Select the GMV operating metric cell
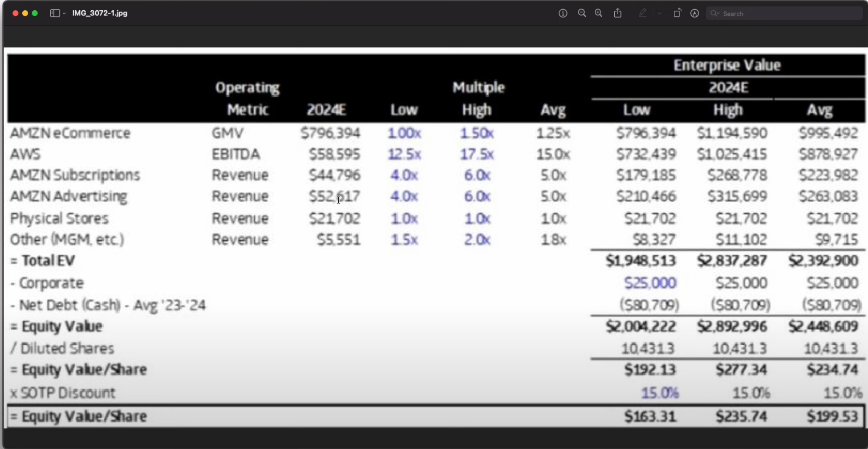Image resolution: width=868 pixels, height=449 pixels. (x=227, y=133)
